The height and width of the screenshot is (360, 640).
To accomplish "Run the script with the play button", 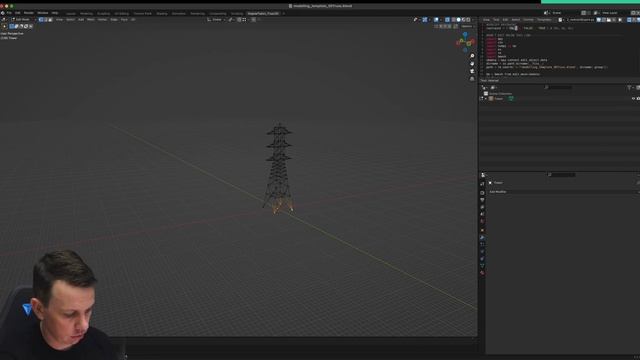I will coord(620,20).
